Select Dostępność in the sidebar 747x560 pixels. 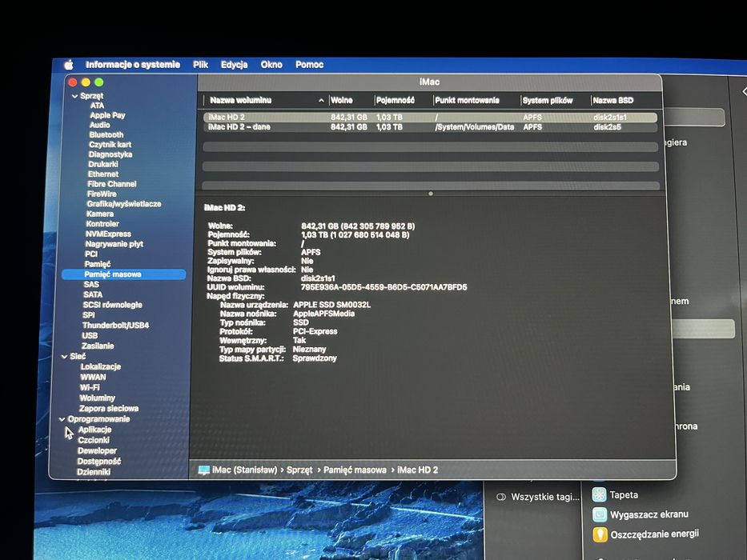(99, 461)
